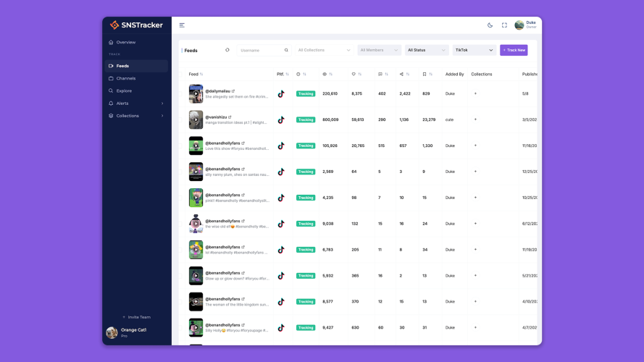
Task: Expand the Collections sidebar menu
Action: coord(136,116)
